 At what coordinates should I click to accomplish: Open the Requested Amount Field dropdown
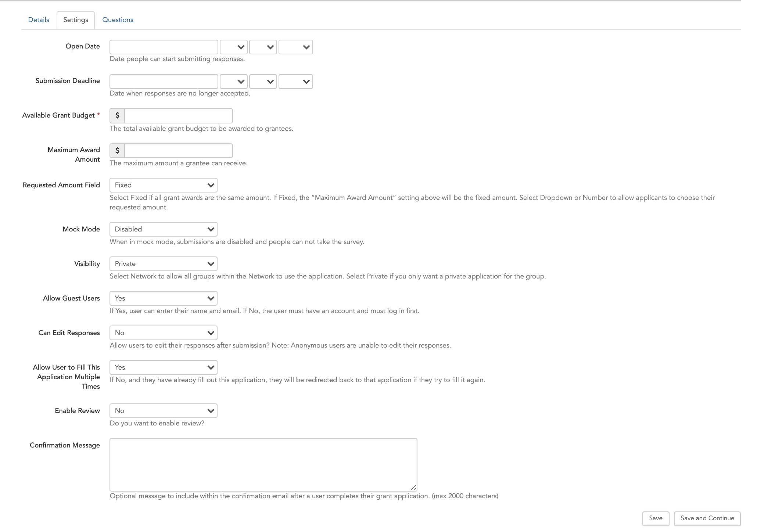click(x=164, y=185)
